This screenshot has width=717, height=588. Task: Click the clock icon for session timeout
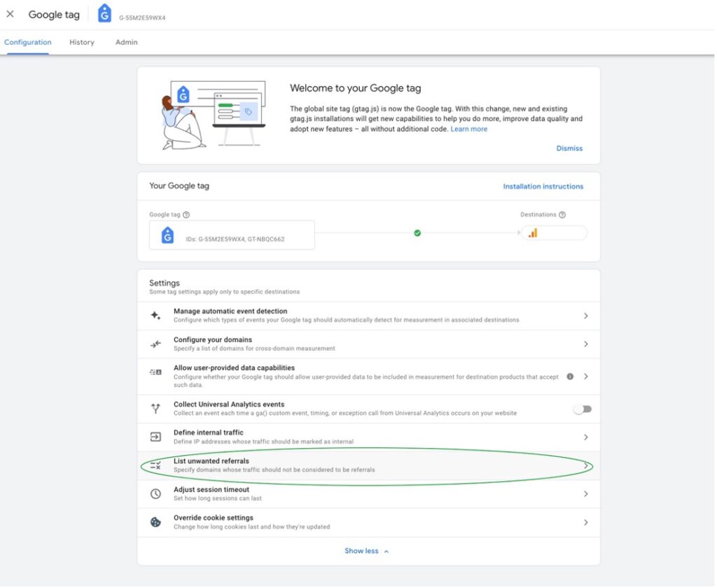[x=155, y=493]
